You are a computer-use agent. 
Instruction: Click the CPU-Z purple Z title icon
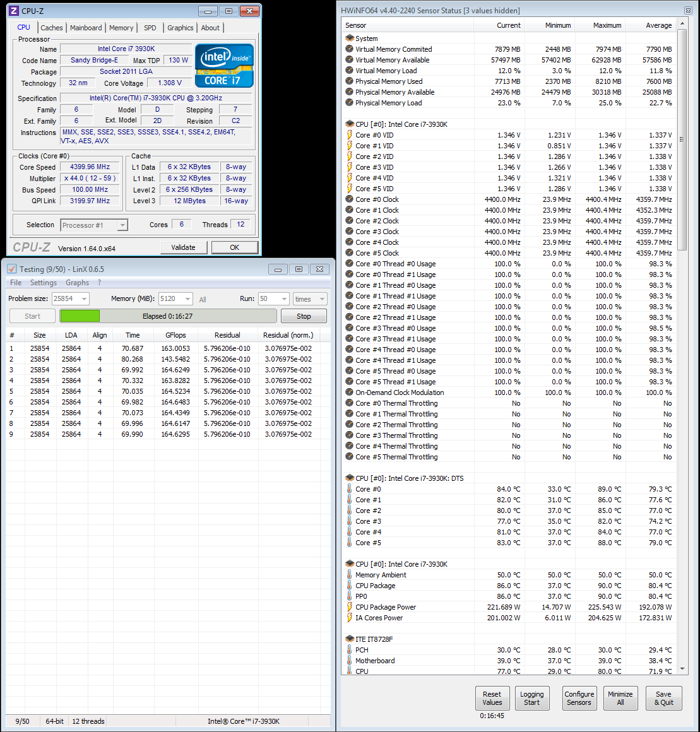click(x=14, y=11)
